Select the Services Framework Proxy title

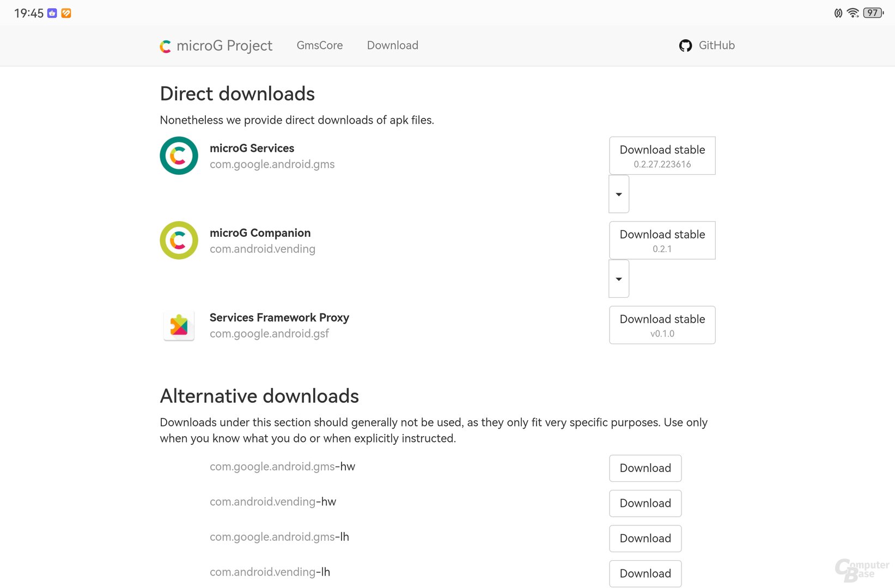tap(279, 317)
